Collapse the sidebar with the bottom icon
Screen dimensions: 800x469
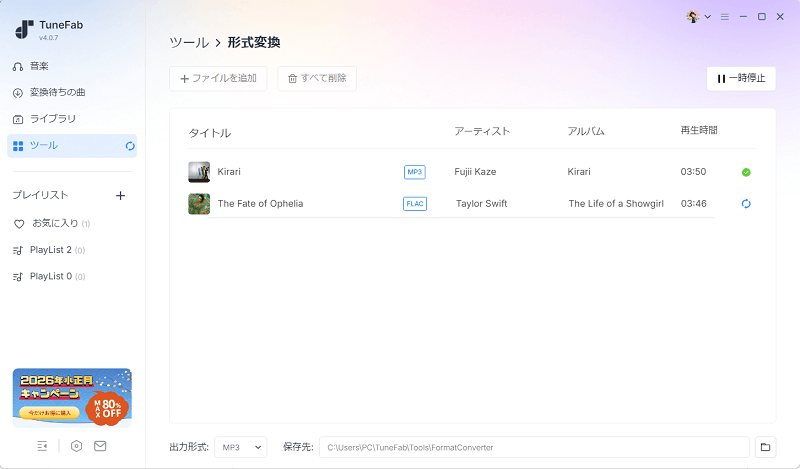(x=42, y=446)
